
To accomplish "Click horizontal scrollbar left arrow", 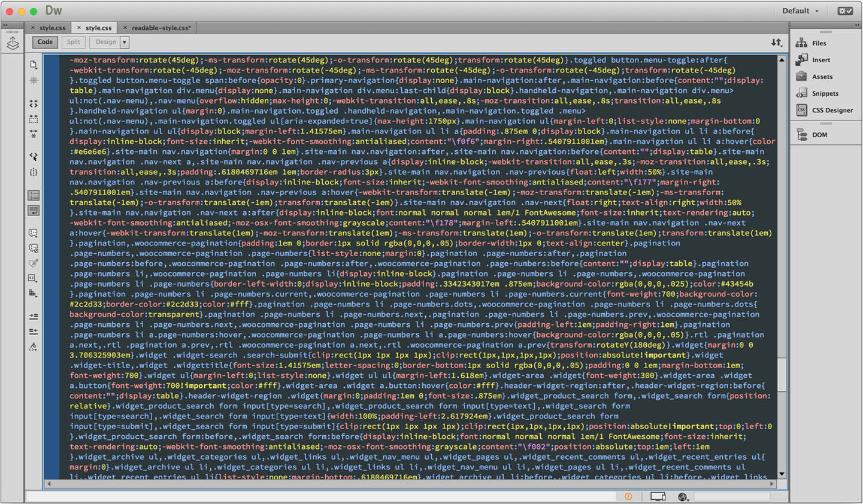I will pos(49,484).
